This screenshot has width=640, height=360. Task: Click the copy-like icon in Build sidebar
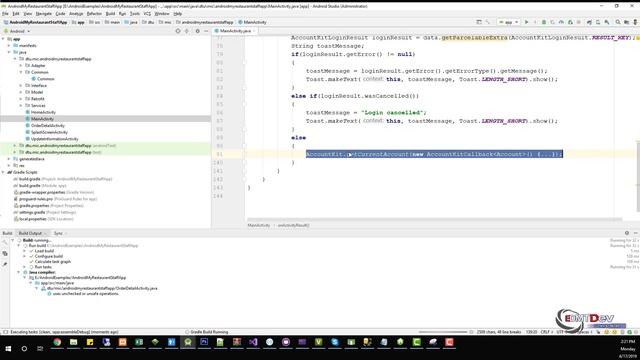click(5, 253)
